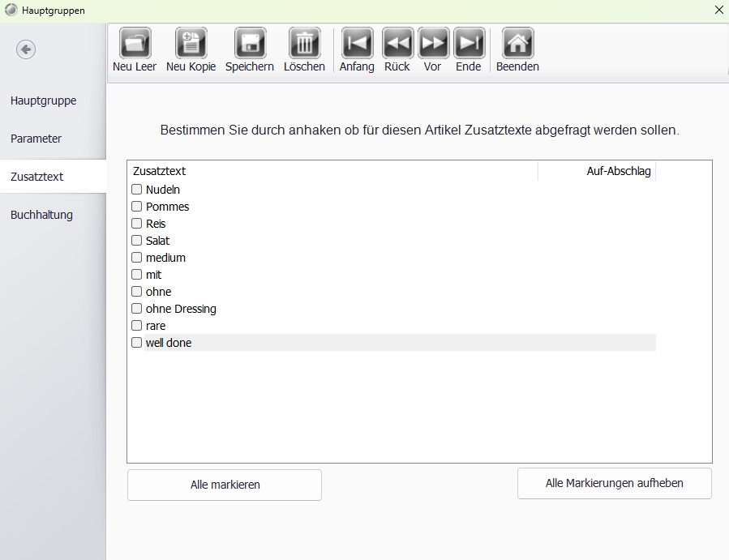Toggle the rare checkbox
The width and height of the screenshot is (729, 560).
pyautogui.click(x=137, y=326)
